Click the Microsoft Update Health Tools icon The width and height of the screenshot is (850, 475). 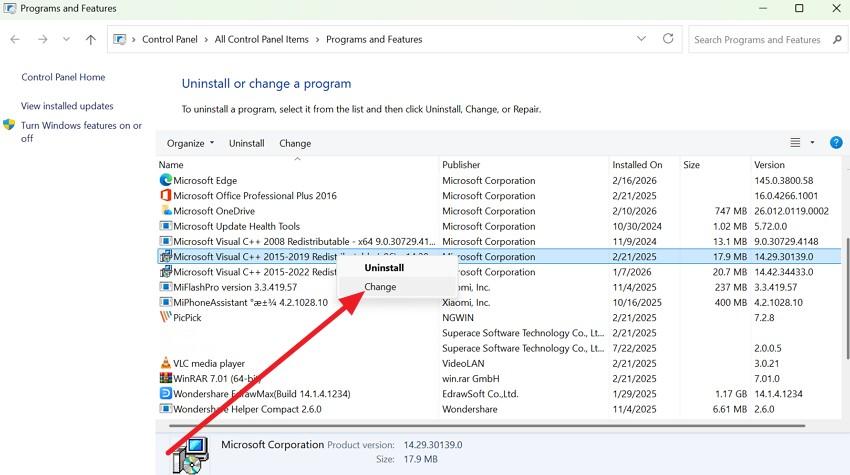tap(166, 226)
